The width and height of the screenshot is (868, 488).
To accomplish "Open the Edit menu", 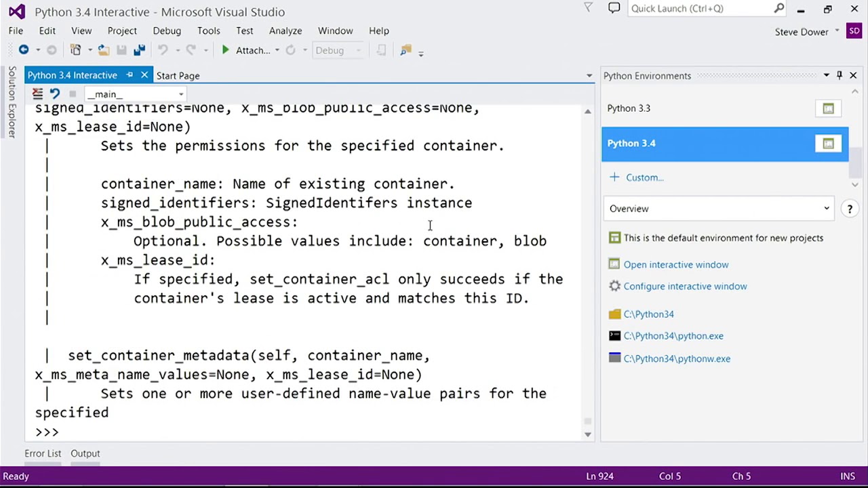I will [47, 30].
